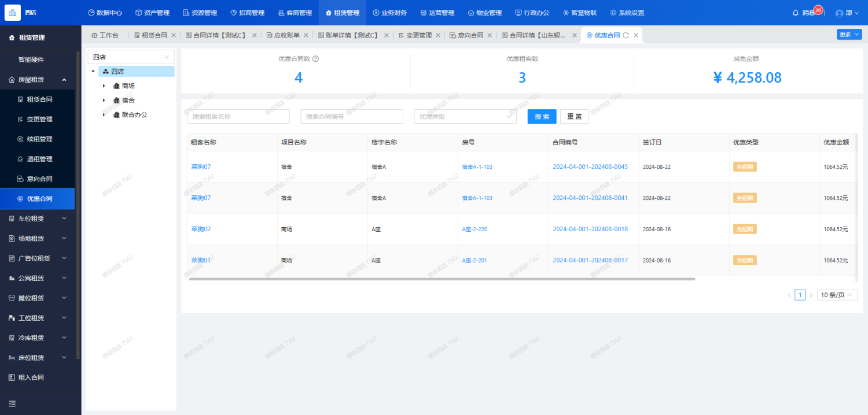The height and width of the screenshot is (415, 868).
Task: Expand the 公寓租赁 sidebar group
Action: click(64, 278)
